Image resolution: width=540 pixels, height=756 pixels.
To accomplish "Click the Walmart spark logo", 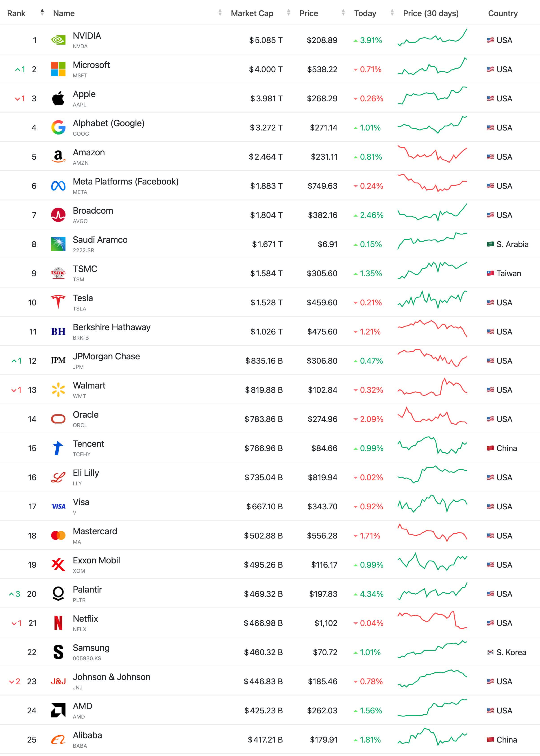I will 58,390.
